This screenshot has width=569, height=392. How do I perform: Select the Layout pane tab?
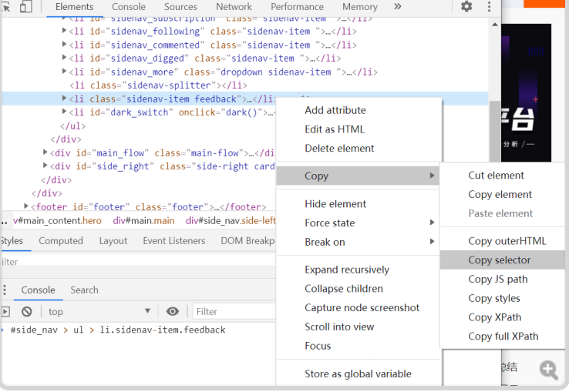113,241
